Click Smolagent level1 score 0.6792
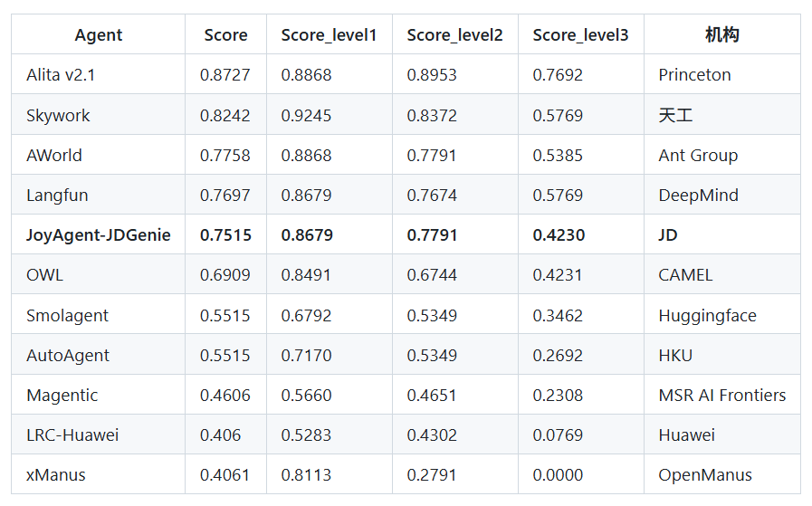812x506 pixels. [330, 314]
